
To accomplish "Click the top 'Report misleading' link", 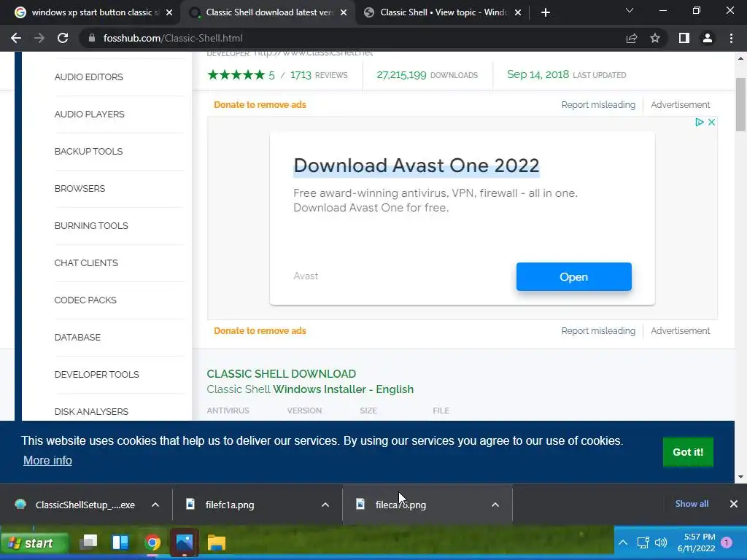I will click(x=598, y=105).
